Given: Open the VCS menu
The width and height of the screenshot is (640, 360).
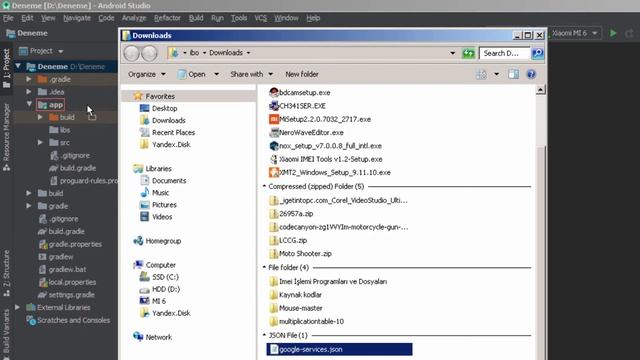Looking at the screenshot, I should [x=260, y=18].
